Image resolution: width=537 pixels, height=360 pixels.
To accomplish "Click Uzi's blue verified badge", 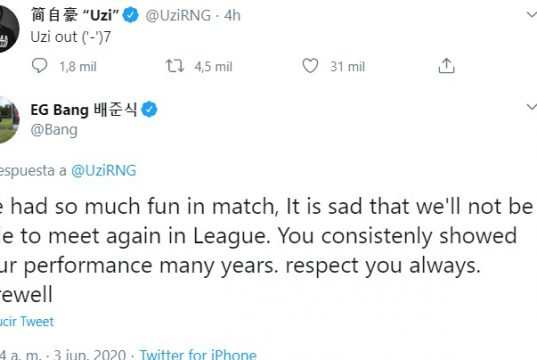I will click(130, 15).
